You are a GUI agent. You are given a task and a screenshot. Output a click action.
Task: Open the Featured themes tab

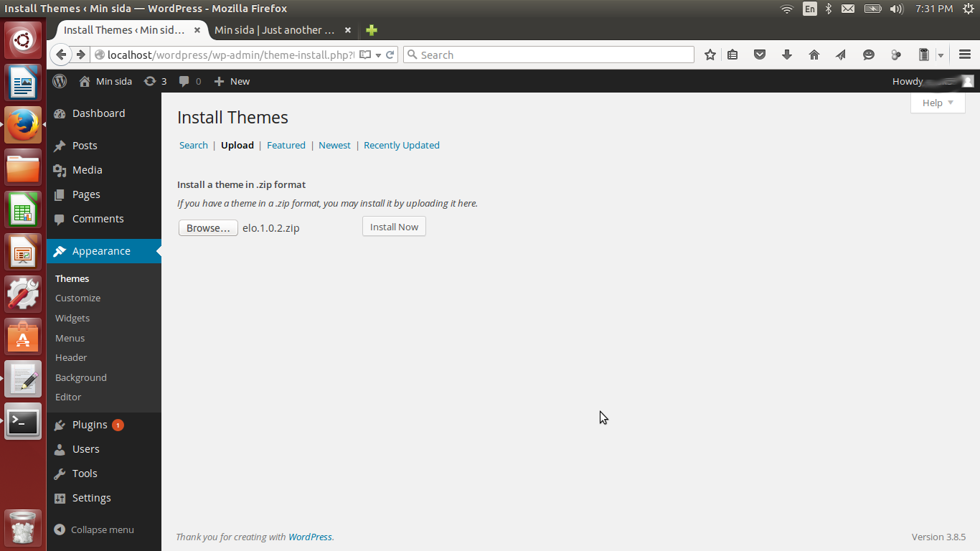click(x=286, y=145)
